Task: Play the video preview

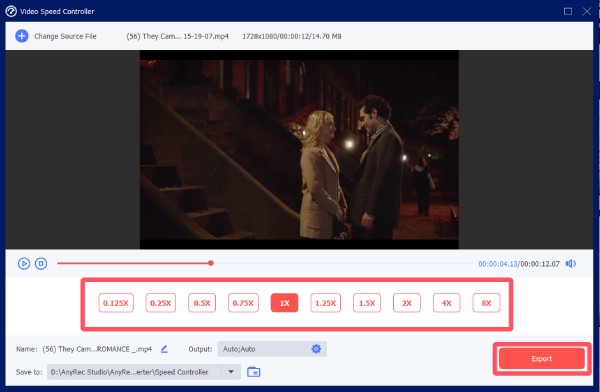Action: 24,263
